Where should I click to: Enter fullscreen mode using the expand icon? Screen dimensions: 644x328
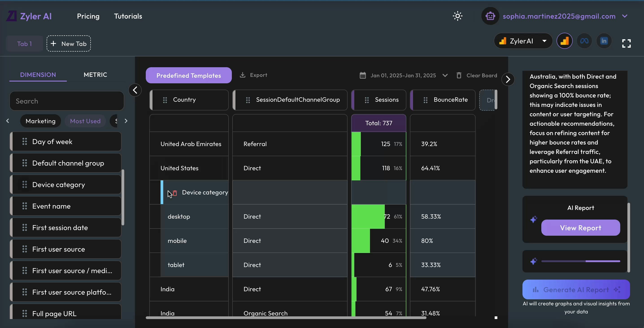pyautogui.click(x=626, y=43)
